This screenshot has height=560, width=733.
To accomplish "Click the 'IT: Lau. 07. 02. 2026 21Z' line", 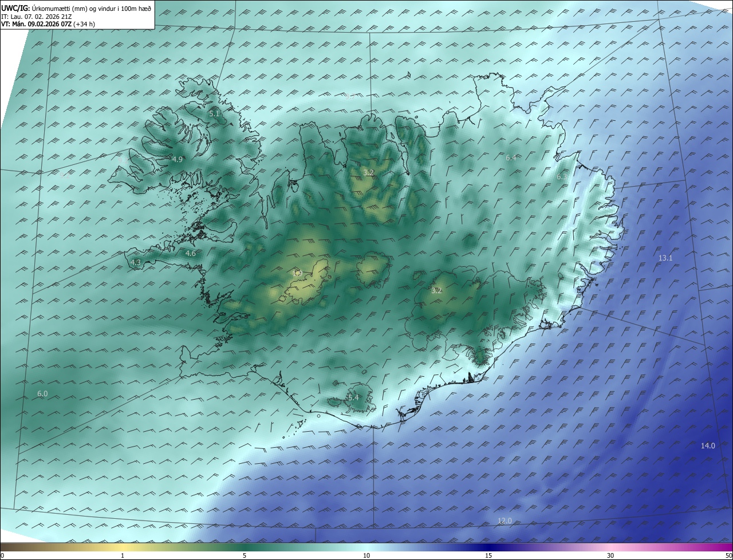I will point(37,17).
